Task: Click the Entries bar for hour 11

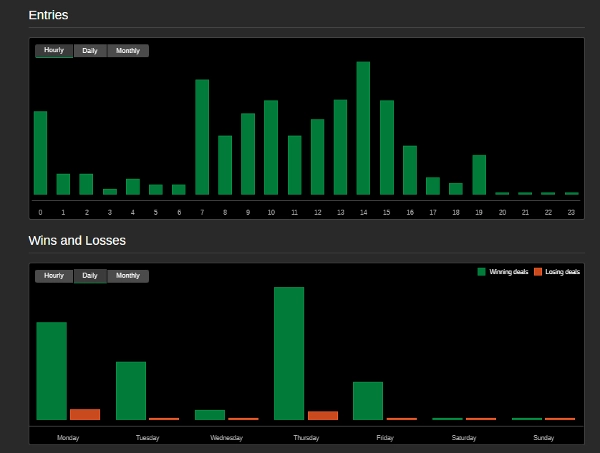Action: click(295, 165)
